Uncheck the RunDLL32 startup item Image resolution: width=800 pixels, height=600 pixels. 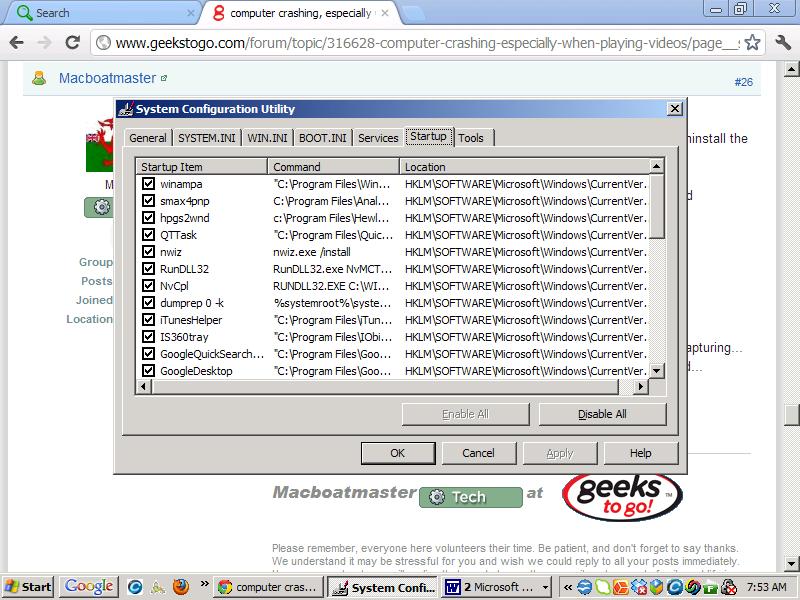pos(148,268)
